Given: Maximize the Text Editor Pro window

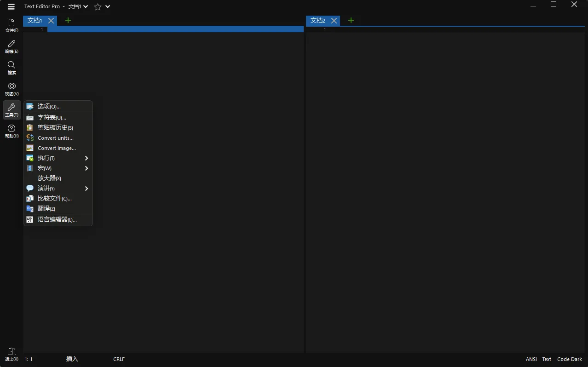Looking at the screenshot, I should tap(553, 5).
